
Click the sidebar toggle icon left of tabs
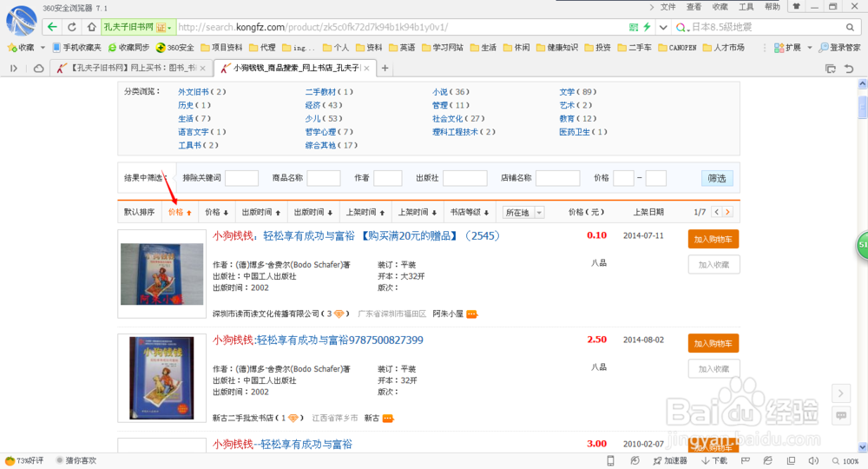(x=14, y=68)
